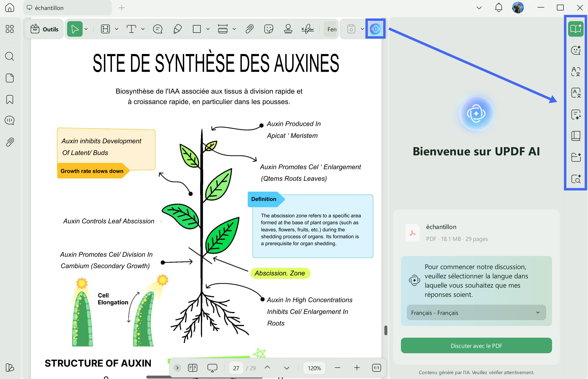Open the title bar dropdown chevron
This screenshot has height=379, width=588.
479,8
